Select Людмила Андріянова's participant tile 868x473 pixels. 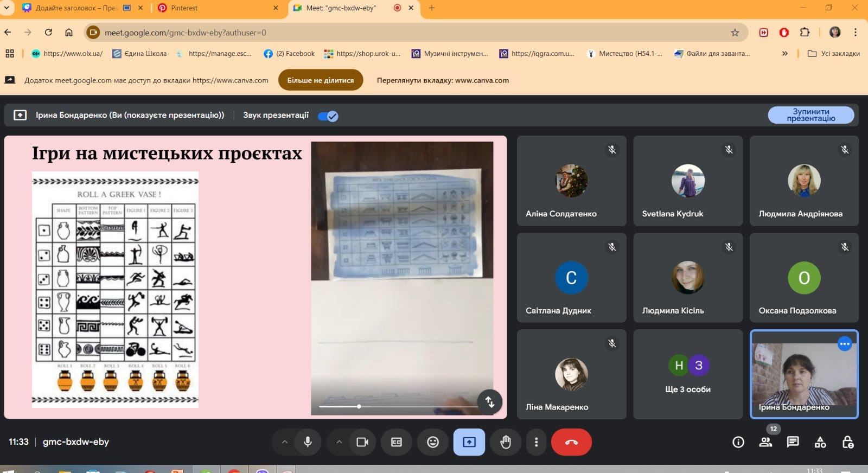(804, 181)
